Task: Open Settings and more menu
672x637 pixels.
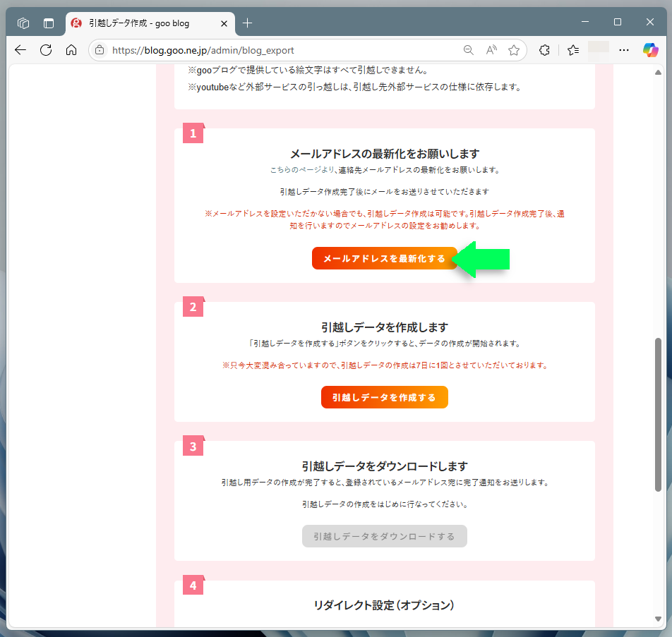Action: point(623,50)
